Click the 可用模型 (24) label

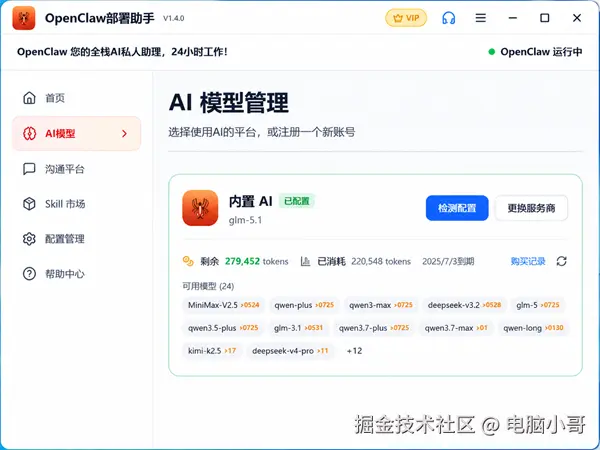208,286
